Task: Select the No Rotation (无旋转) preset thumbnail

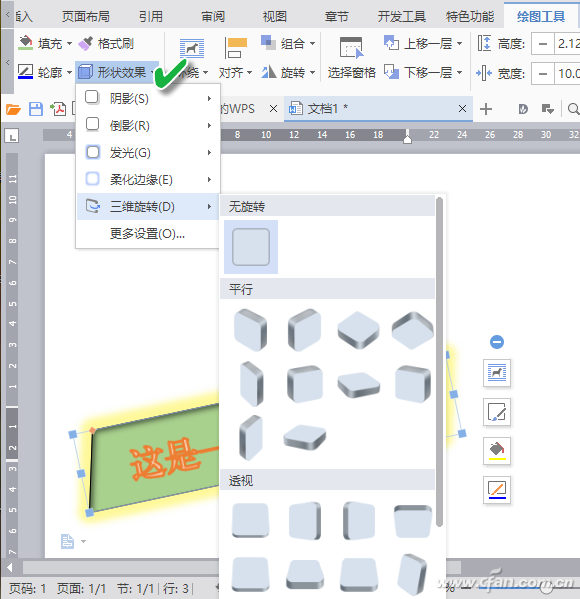Action: (251, 247)
